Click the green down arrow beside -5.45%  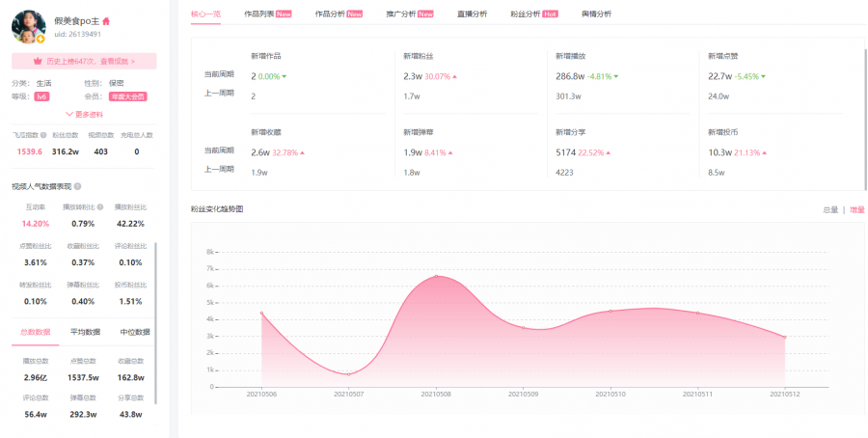764,77
